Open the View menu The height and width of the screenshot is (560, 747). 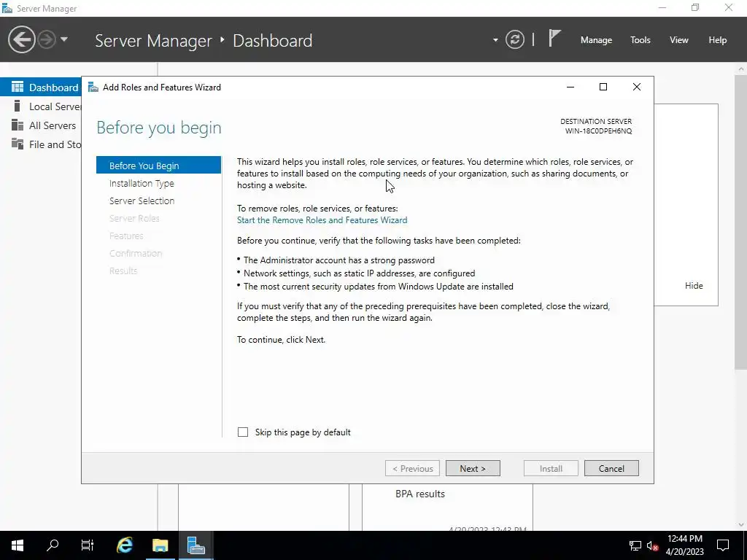[x=678, y=40]
